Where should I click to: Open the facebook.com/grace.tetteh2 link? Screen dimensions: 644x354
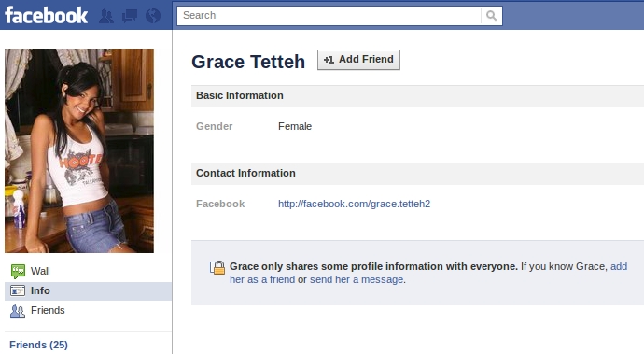pos(354,204)
